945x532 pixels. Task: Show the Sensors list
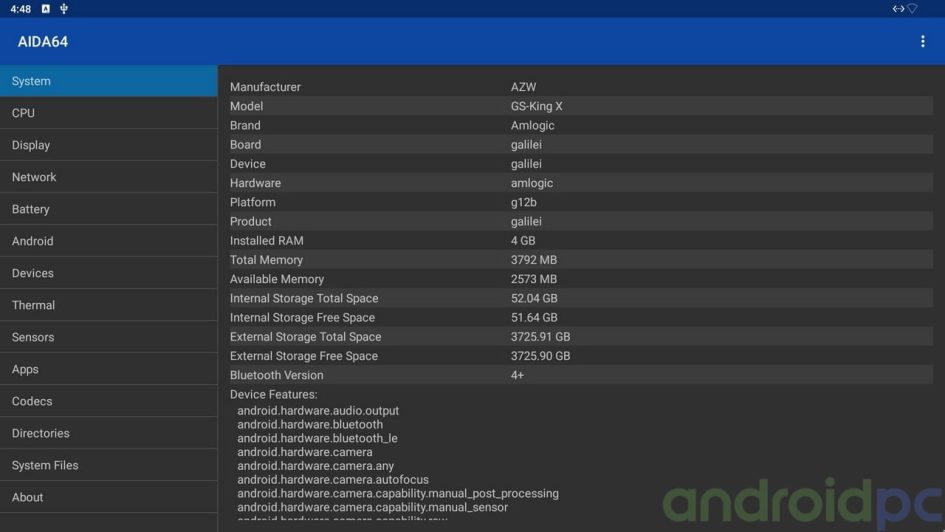click(x=108, y=336)
